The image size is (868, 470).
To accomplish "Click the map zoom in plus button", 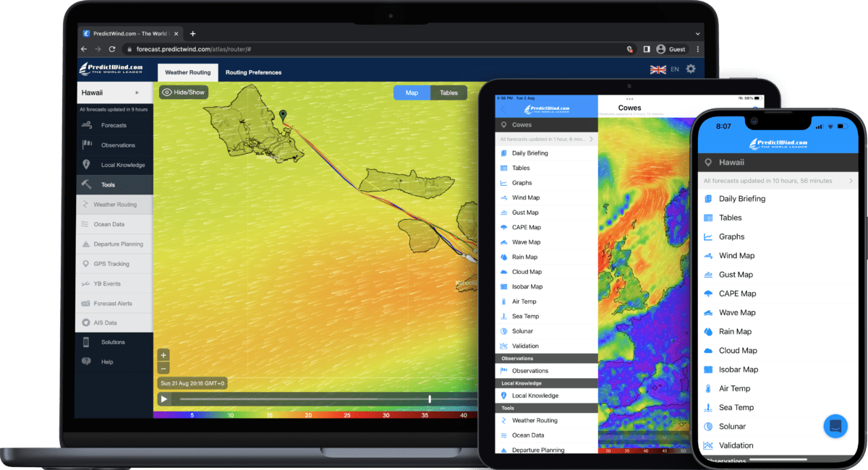I will [x=163, y=355].
